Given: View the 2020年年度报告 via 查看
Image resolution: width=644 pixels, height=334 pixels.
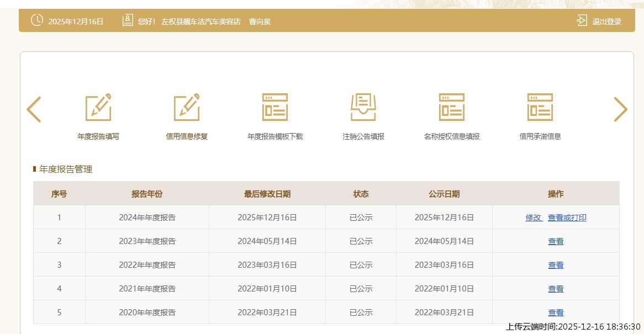Looking at the screenshot, I should click(x=556, y=312).
